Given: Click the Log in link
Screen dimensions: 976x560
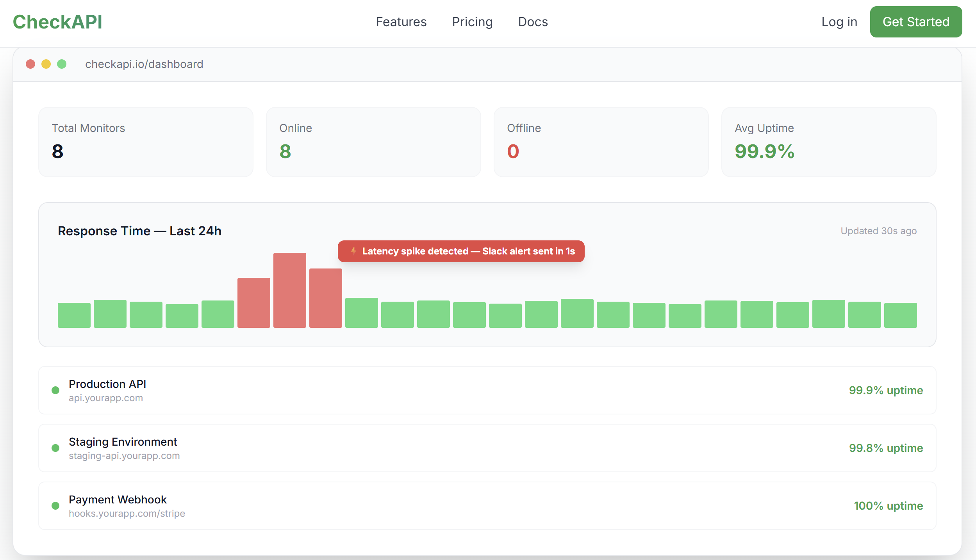Looking at the screenshot, I should [839, 22].
